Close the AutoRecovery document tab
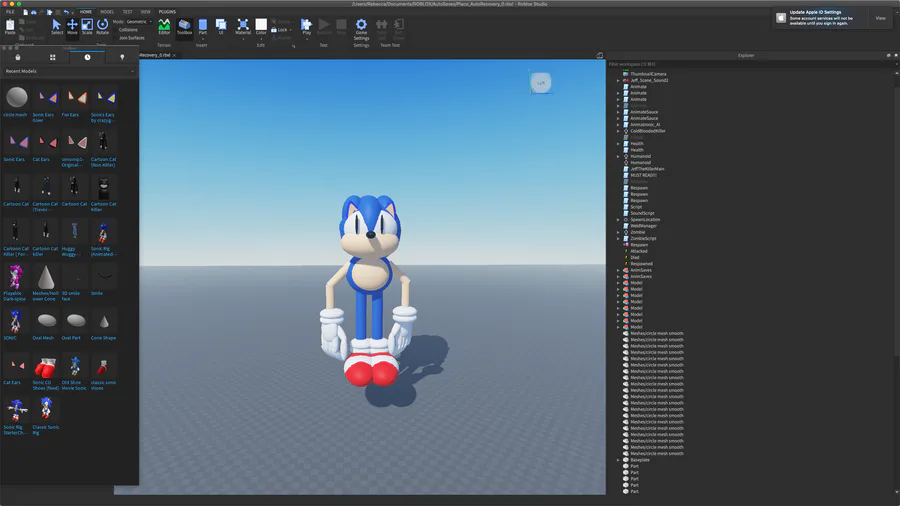 click(174, 55)
